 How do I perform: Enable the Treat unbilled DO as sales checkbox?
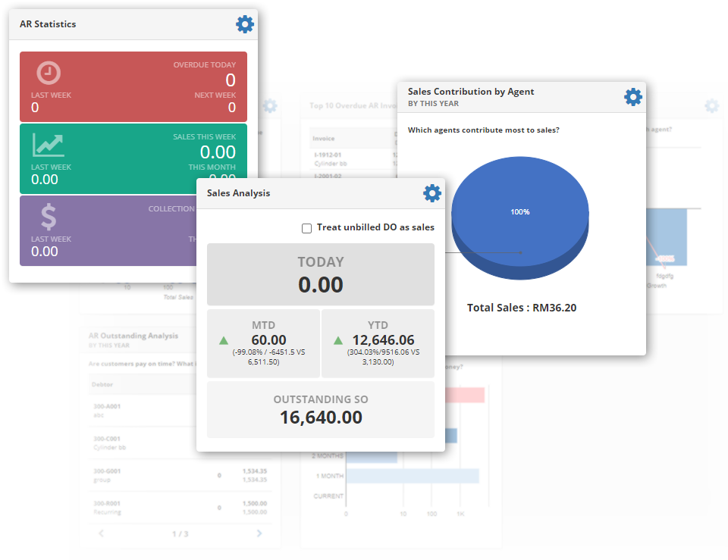click(306, 228)
